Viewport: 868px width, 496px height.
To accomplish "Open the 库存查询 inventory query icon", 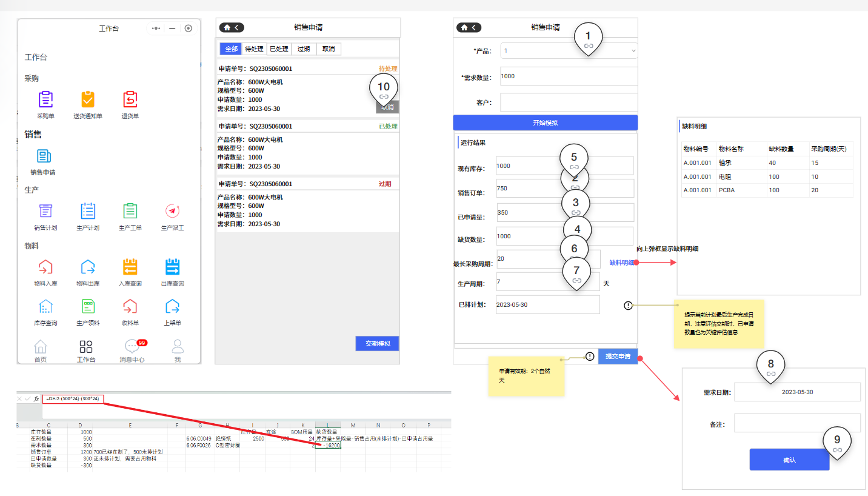I will pyautogui.click(x=45, y=306).
